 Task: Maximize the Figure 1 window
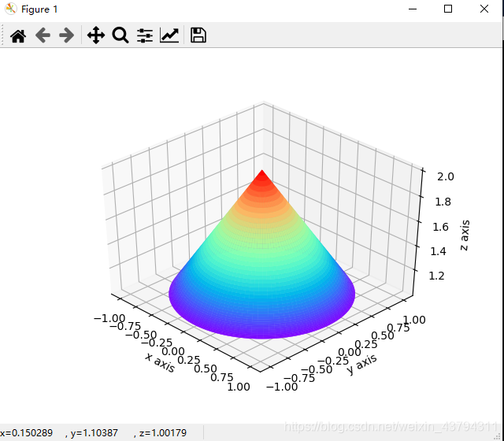pyautogui.click(x=448, y=9)
